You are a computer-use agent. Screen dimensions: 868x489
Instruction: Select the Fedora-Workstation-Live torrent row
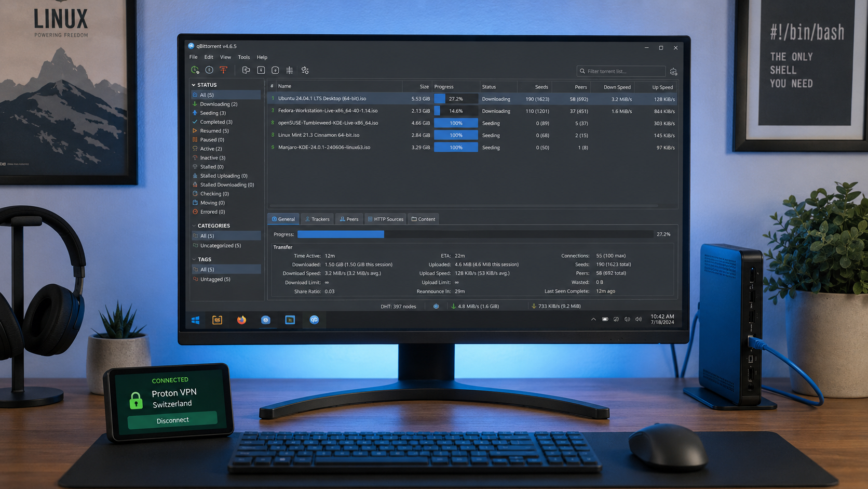472,111
